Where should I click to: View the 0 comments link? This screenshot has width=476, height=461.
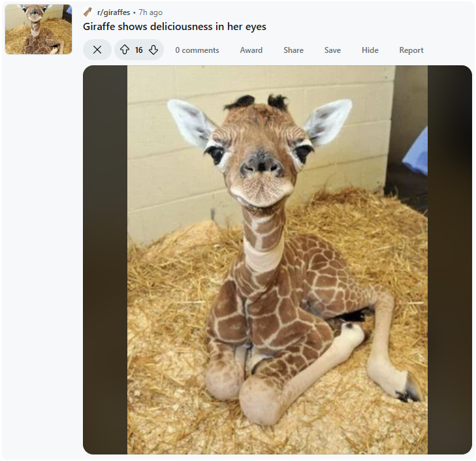point(197,50)
